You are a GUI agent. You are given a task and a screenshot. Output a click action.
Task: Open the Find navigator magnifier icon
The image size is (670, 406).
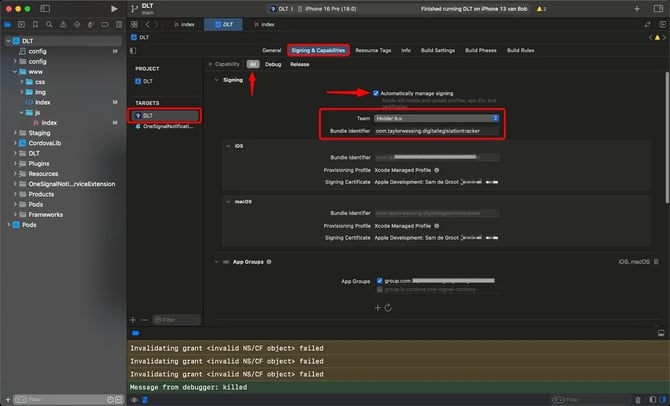50,26
